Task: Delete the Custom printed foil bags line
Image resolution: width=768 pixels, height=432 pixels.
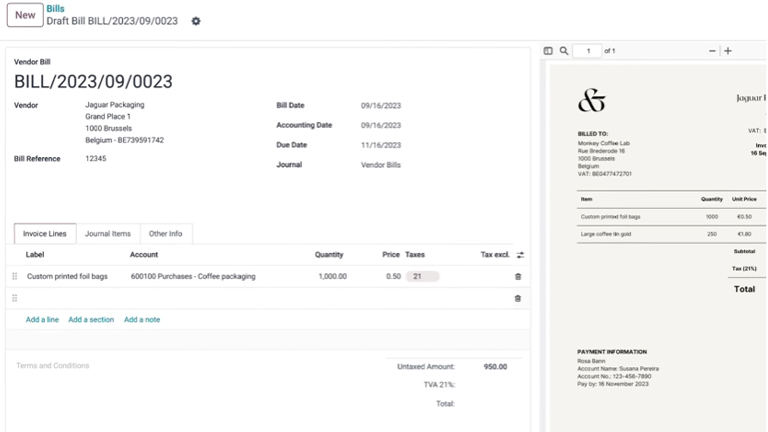Action: click(517, 277)
